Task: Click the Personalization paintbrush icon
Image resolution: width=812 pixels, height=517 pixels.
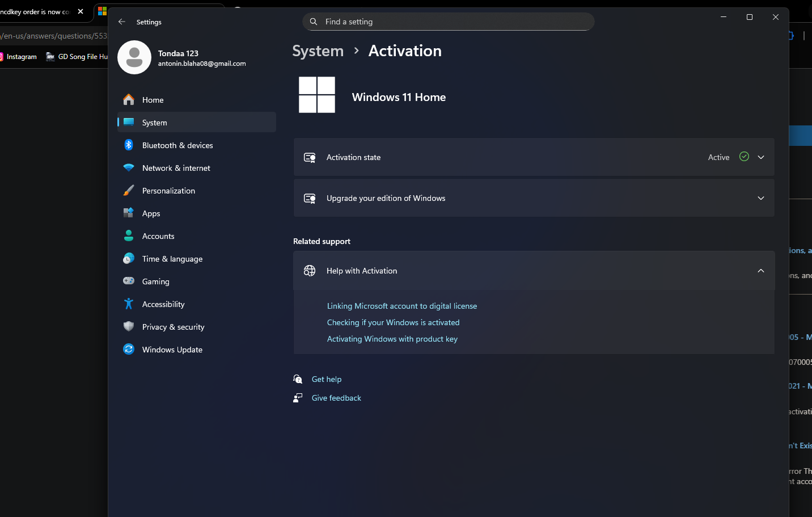Action: click(129, 191)
